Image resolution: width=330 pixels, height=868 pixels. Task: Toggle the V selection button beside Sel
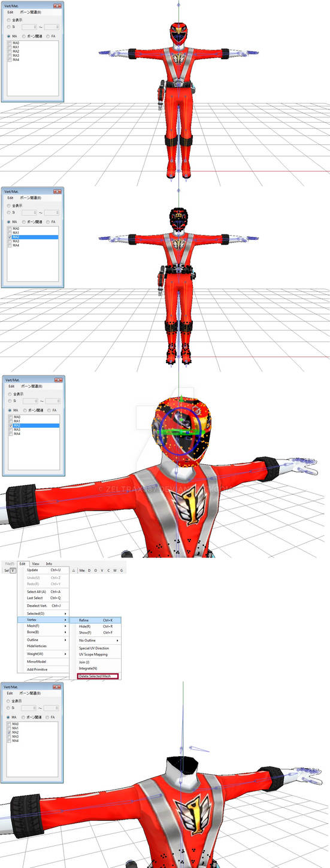pos(13,571)
